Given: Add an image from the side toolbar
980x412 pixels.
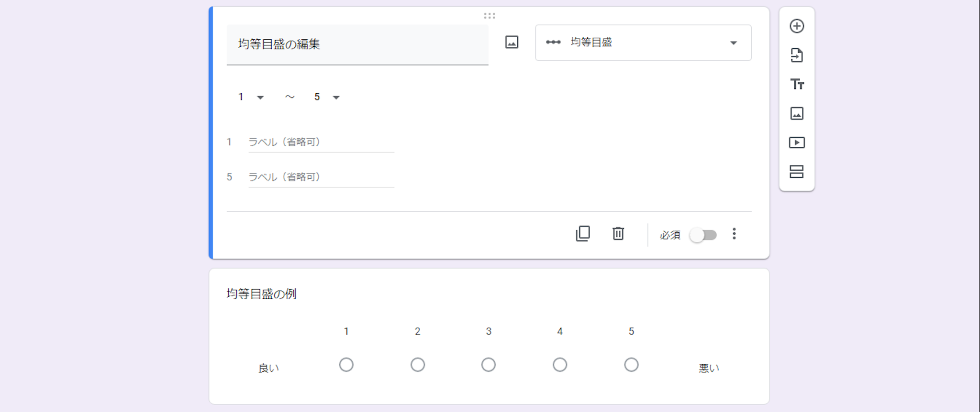Looking at the screenshot, I should point(797,114).
